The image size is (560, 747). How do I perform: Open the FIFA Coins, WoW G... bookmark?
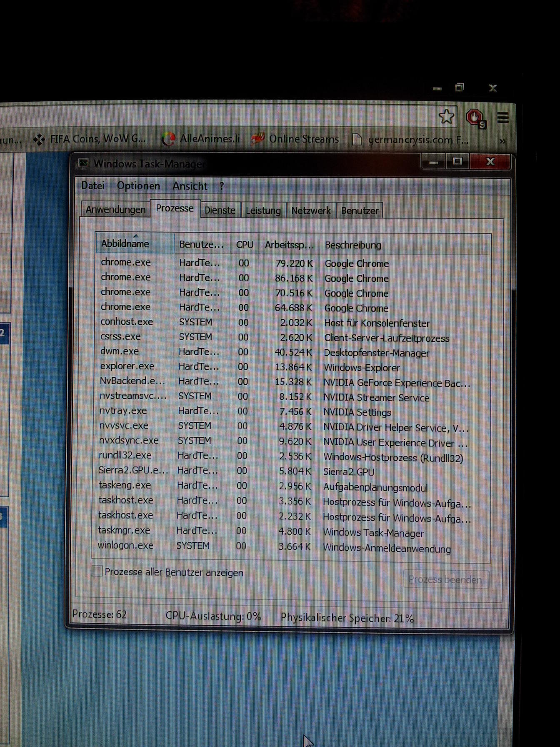(90, 139)
